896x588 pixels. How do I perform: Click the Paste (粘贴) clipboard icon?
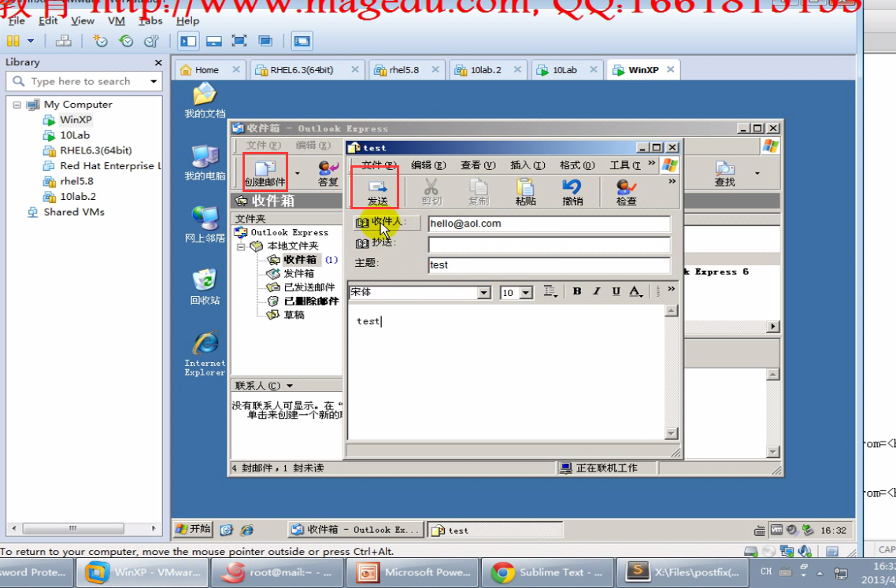point(525,192)
